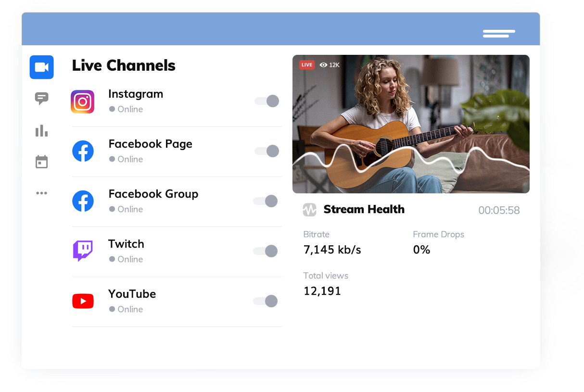This screenshot has height=392, width=584.
Task: Toggle the Instagram channel switch
Action: pyautogui.click(x=267, y=101)
